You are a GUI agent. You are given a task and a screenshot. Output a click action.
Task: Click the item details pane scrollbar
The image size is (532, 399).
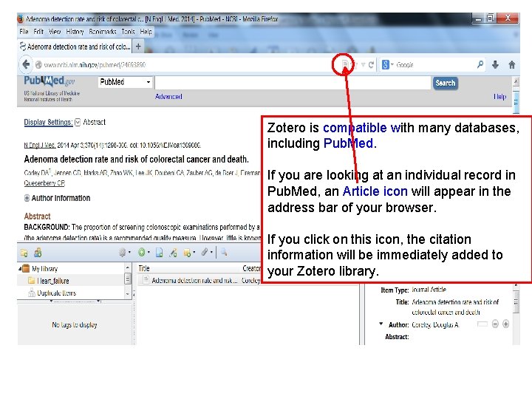516,301
